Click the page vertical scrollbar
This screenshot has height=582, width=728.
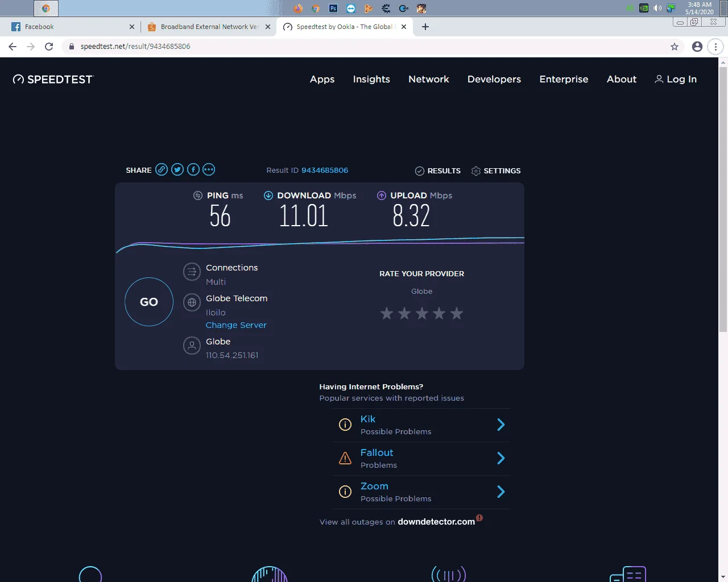723,199
